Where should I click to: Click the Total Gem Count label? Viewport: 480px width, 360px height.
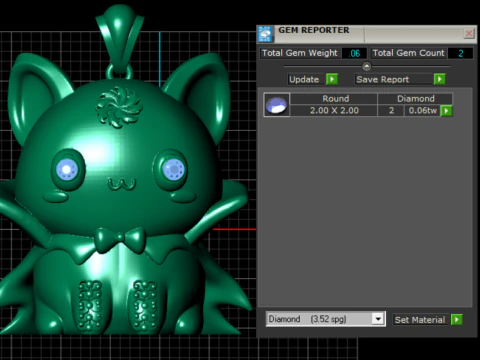coord(408,53)
